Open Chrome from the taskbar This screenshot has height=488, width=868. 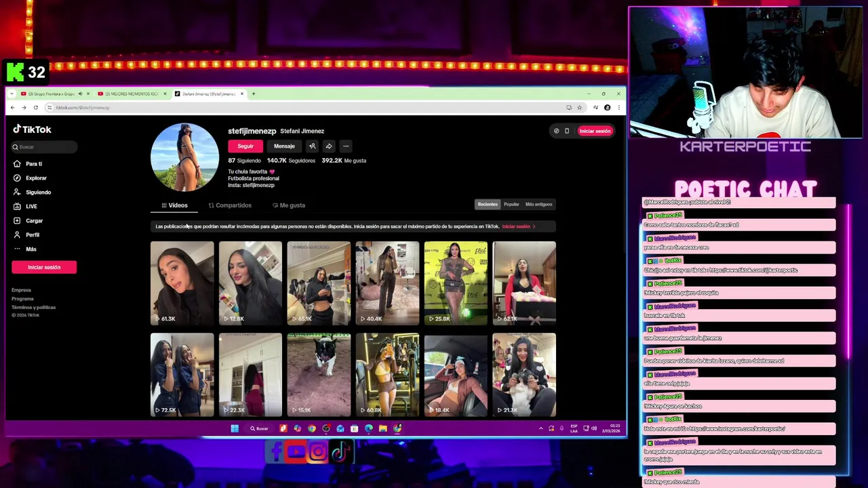(x=311, y=428)
